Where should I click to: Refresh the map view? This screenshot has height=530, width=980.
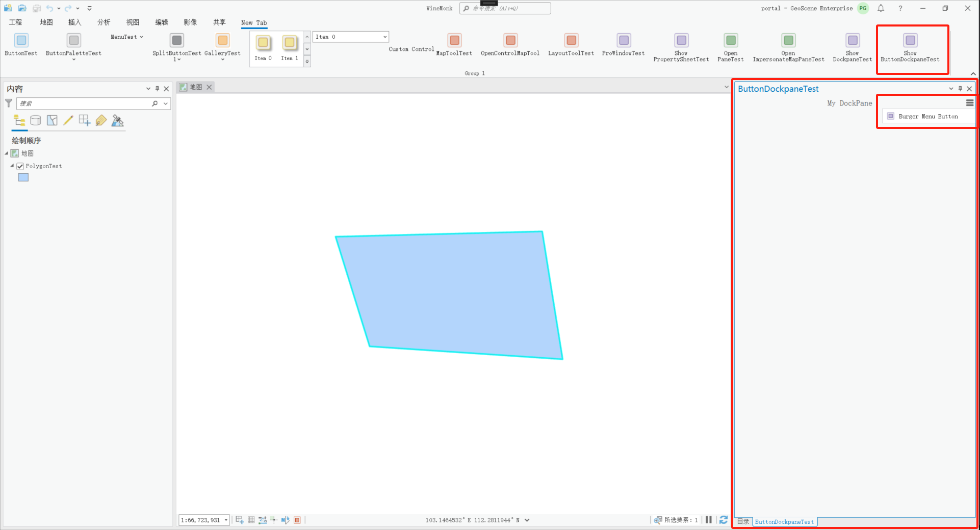pyautogui.click(x=724, y=520)
